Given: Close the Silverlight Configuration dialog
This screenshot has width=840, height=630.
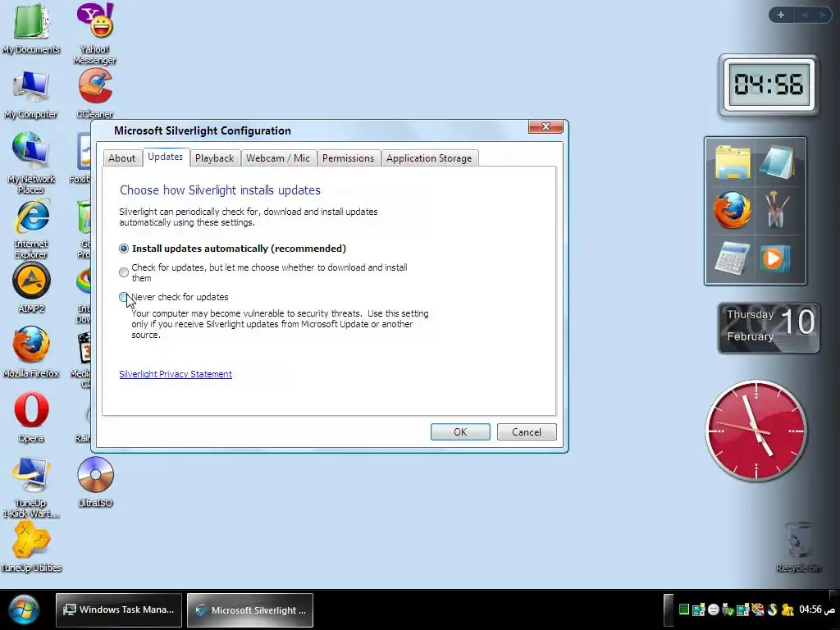Looking at the screenshot, I should pos(546,126).
